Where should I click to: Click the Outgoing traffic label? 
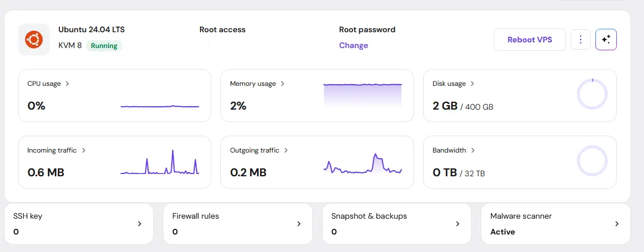(x=255, y=150)
